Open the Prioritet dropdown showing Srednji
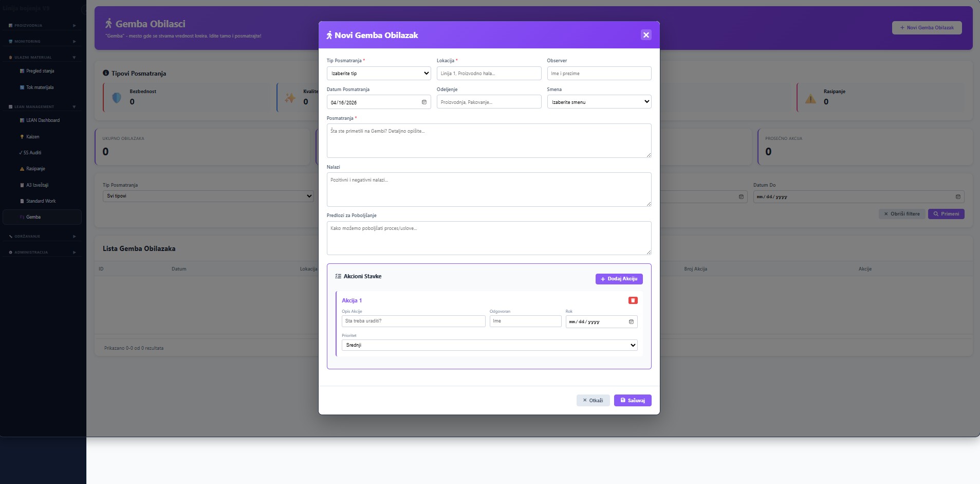 click(489, 345)
